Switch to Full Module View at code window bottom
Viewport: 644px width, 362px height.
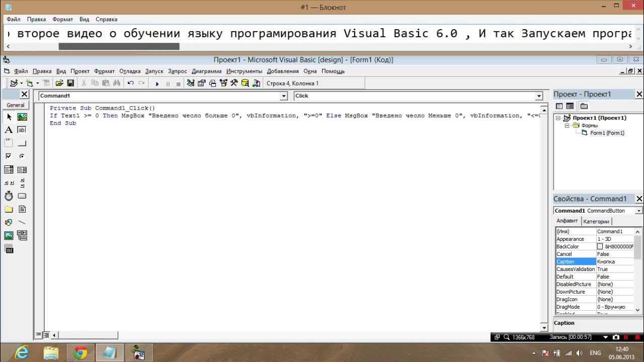tap(46, 335)
